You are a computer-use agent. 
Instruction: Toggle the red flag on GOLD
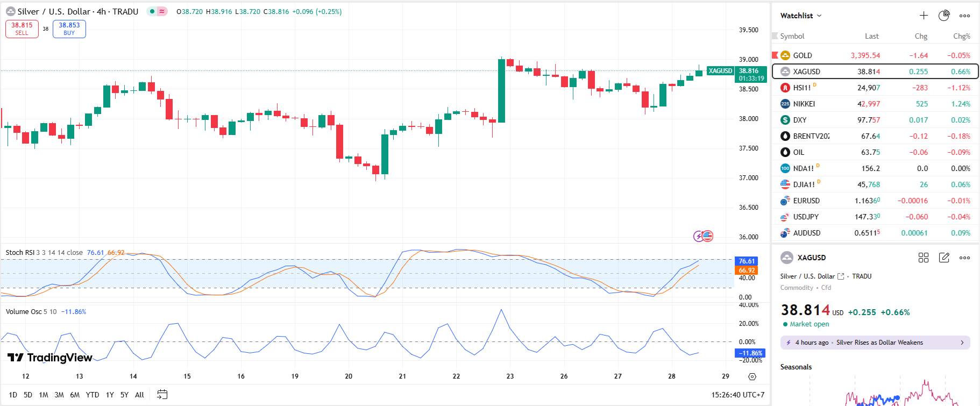click(x=775, y=55)
